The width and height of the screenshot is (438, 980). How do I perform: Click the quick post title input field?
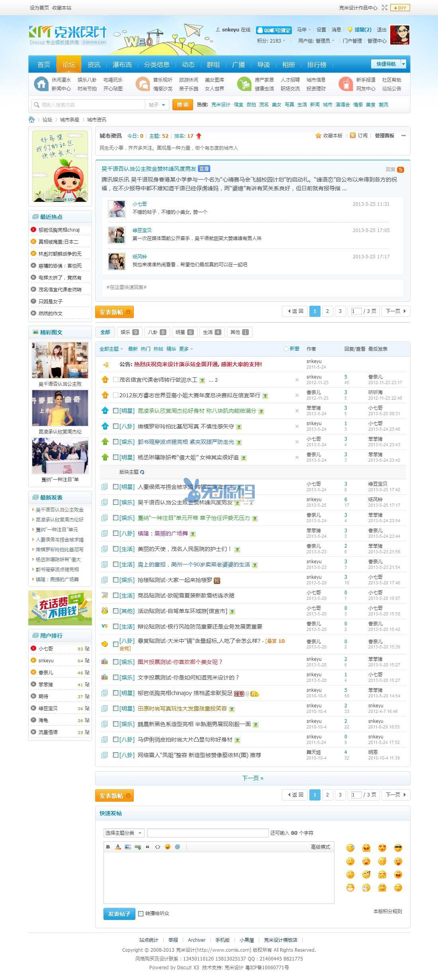tap(208, 833)
